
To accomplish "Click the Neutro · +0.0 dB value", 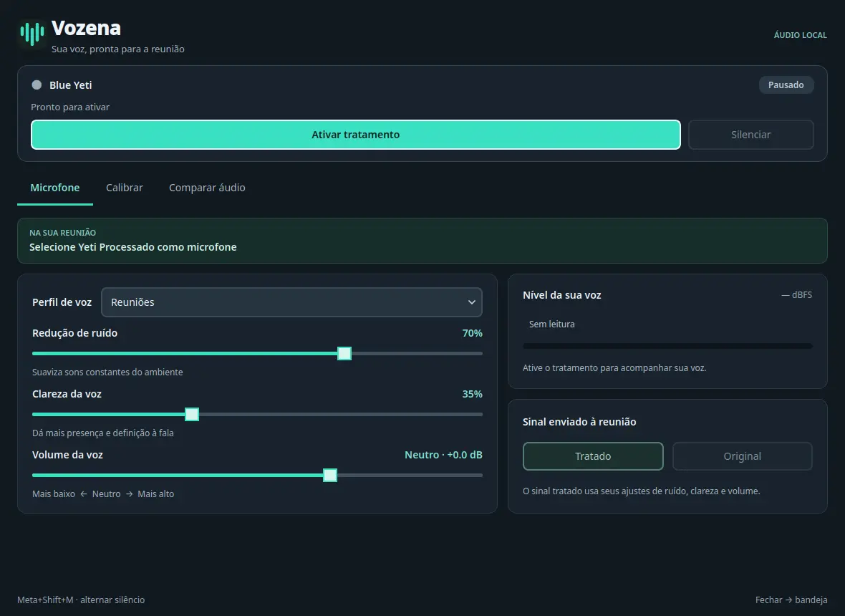I will (x=443, y=455).
